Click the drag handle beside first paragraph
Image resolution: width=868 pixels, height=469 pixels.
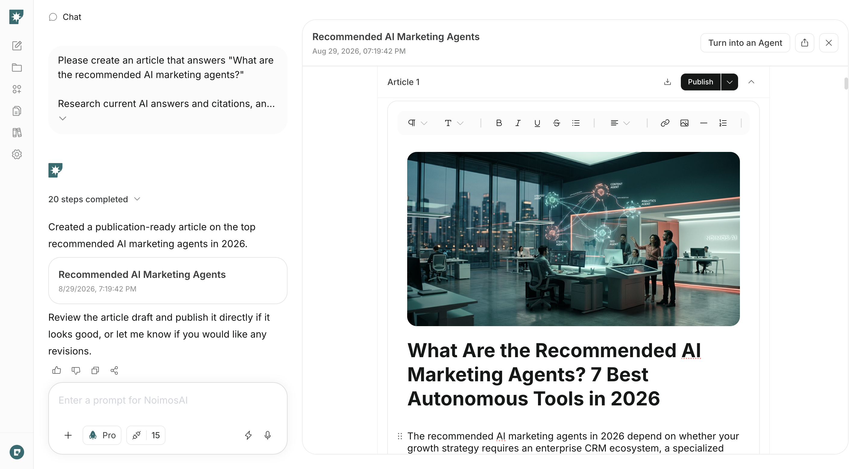pyautogui.click(x=400, y=436)
